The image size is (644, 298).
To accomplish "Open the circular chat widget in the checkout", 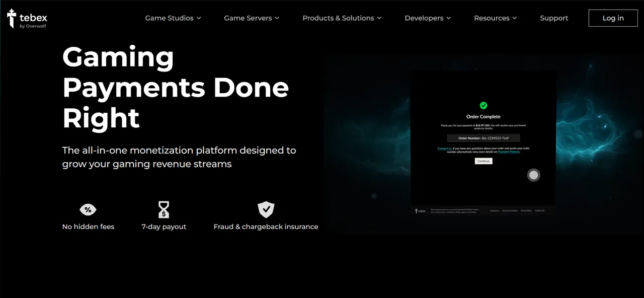I will click(x=533, y=175).
